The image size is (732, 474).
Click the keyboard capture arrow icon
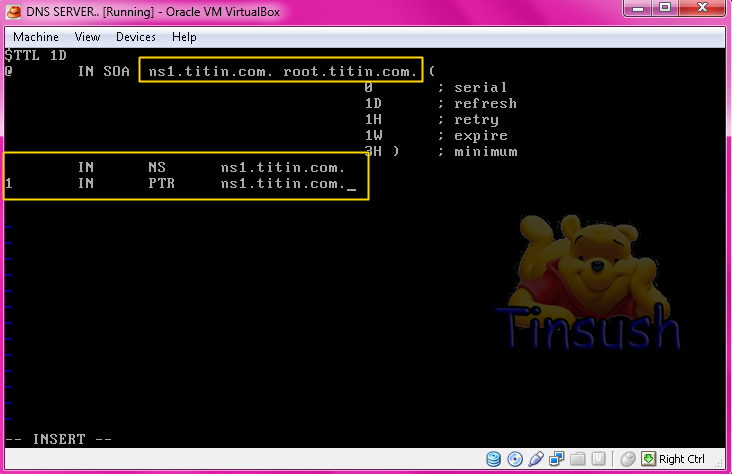click(x=648, y=459)
